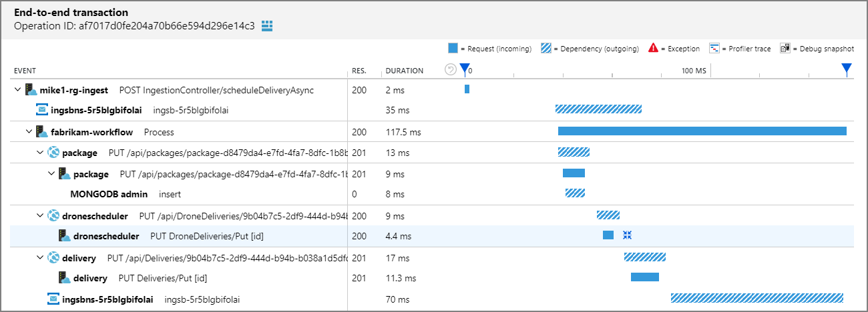Click the envelope icon of first ingsbns-5r5blgbifolai row
Image resolution: width=868 pixels, height=312 pixels.
42,110
